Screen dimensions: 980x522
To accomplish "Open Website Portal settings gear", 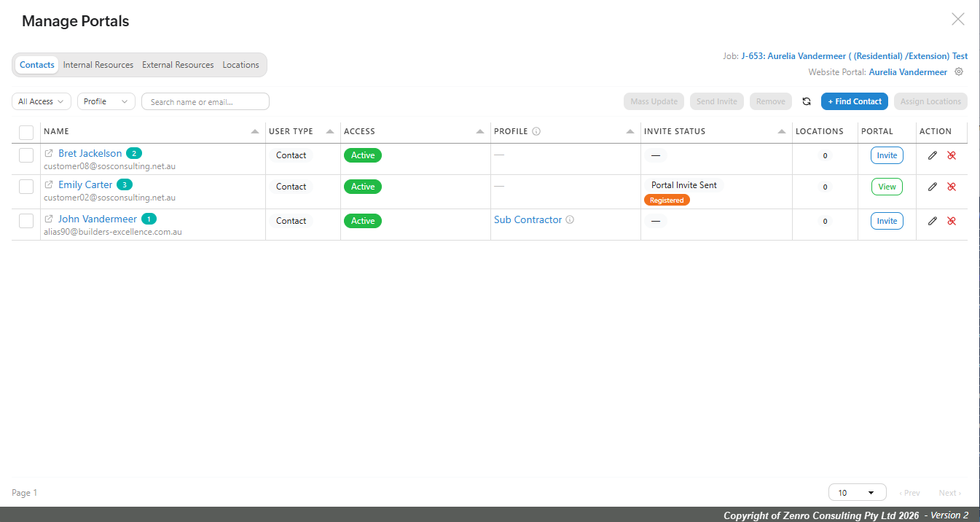I will click(959, 72).
